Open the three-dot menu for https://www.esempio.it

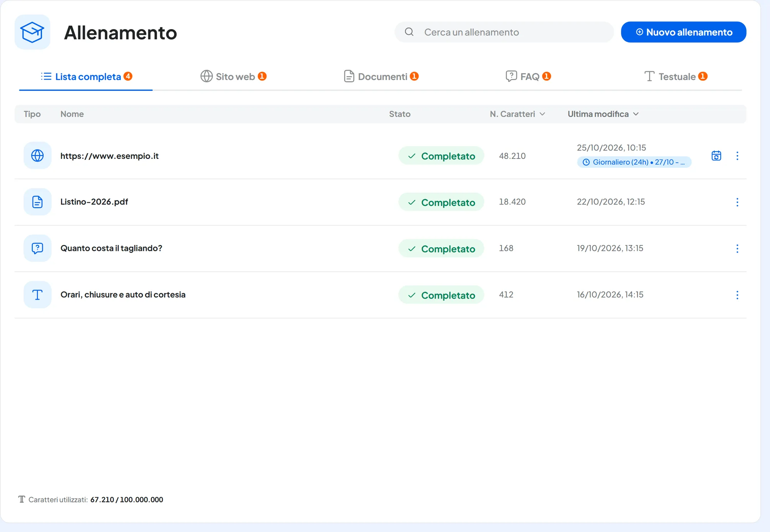tap(737, 156)
